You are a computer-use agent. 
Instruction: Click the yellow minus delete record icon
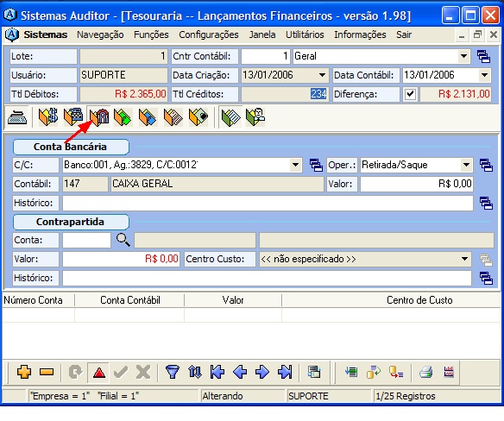47,372
